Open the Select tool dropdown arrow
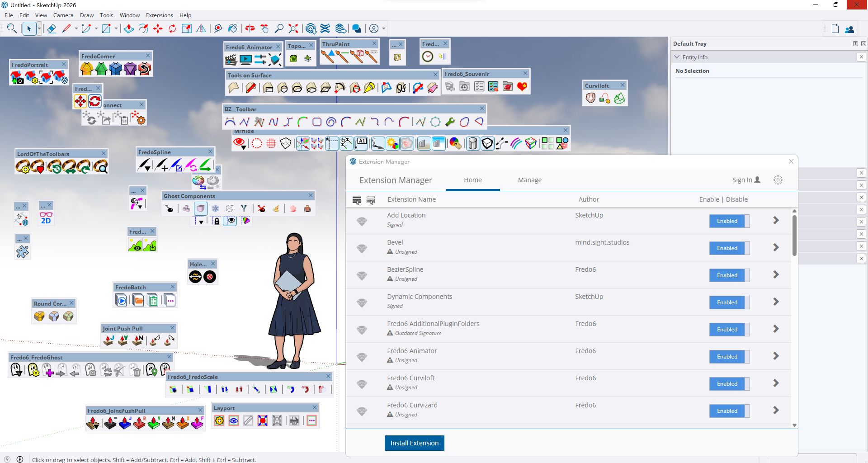Screen dimensions: 868x463 point(39,29)
